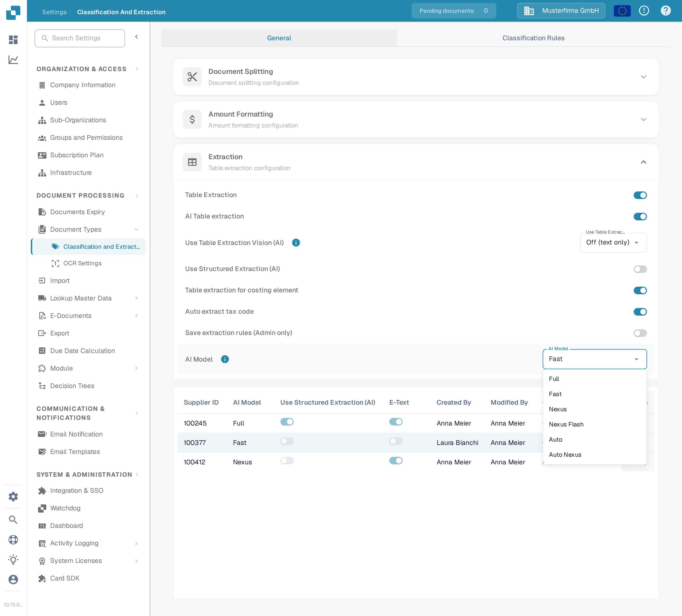Turn off Auto extract tax code

pos(640,312)
